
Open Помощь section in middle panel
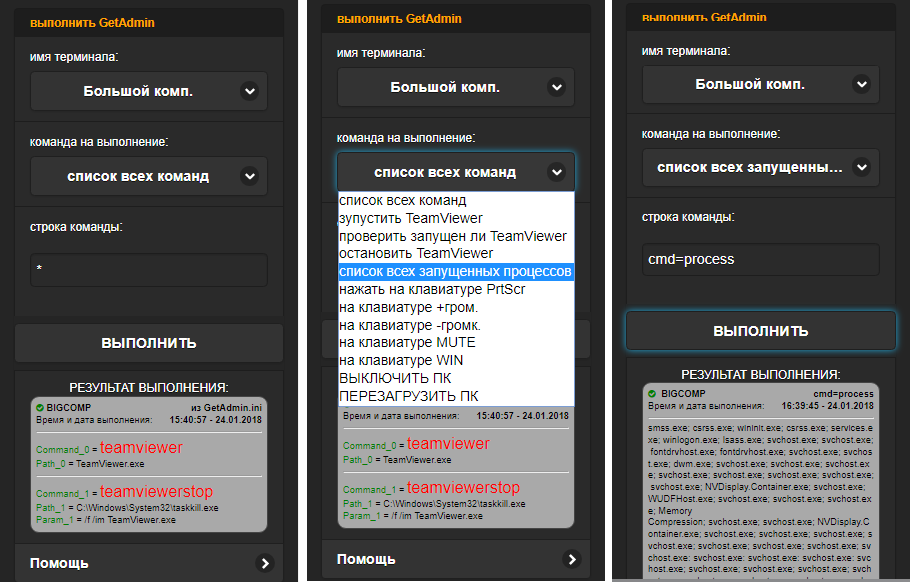click(456, 559)
